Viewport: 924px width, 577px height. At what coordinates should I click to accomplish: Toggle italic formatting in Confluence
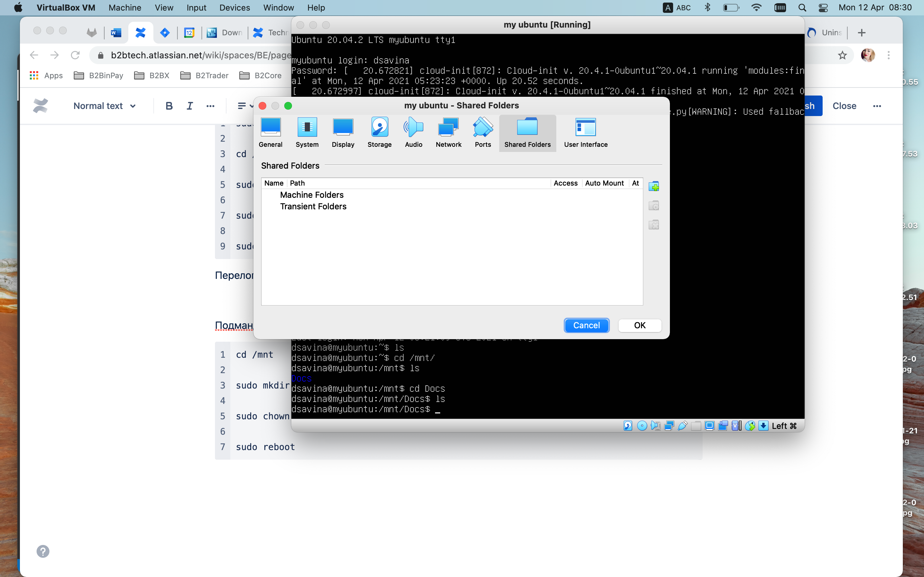point(189,106)
